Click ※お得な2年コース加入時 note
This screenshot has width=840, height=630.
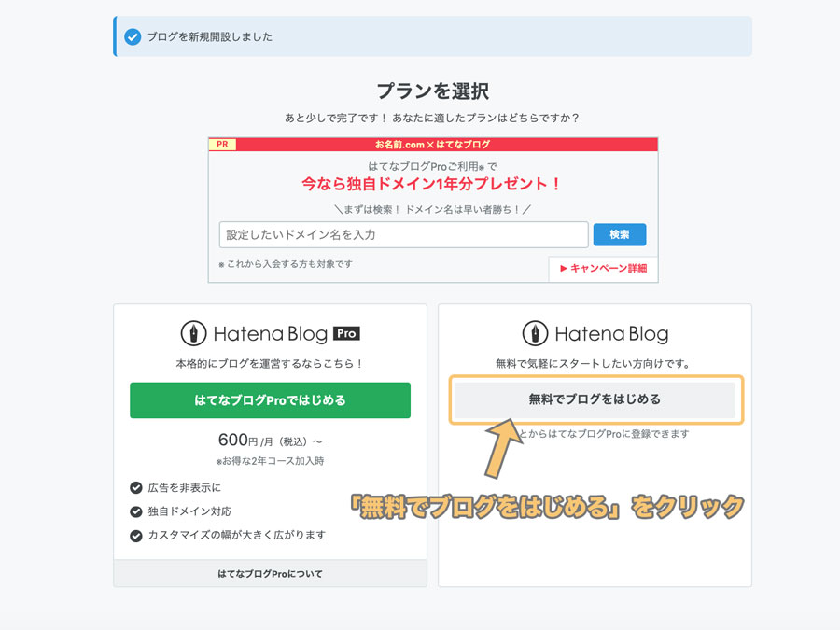tap(270, 461)
